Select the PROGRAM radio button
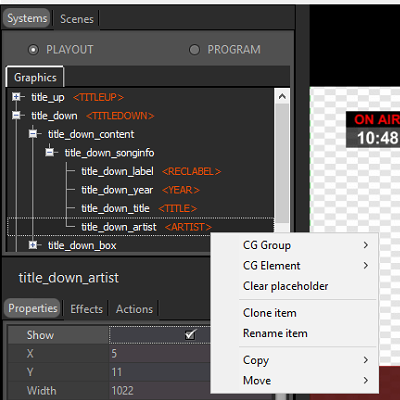The height and width of the screenshot is (400, 400). point(194,50)
